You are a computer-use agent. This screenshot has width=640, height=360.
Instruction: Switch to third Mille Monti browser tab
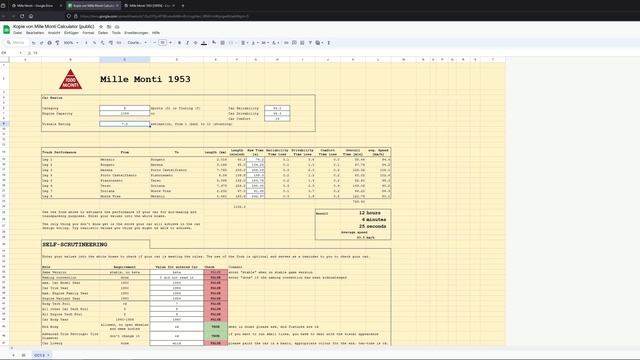(149, 6)
